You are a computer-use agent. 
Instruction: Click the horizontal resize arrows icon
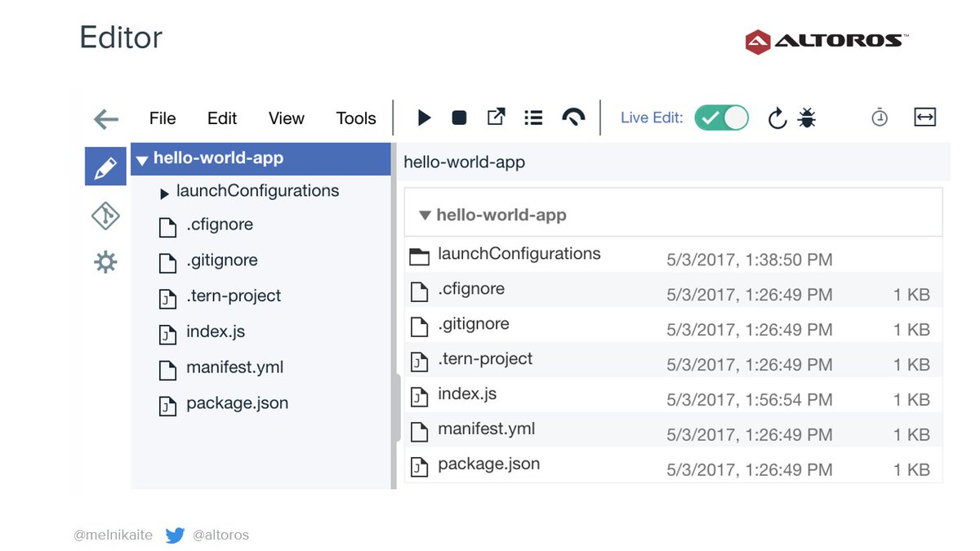click(x=924, y=117)
